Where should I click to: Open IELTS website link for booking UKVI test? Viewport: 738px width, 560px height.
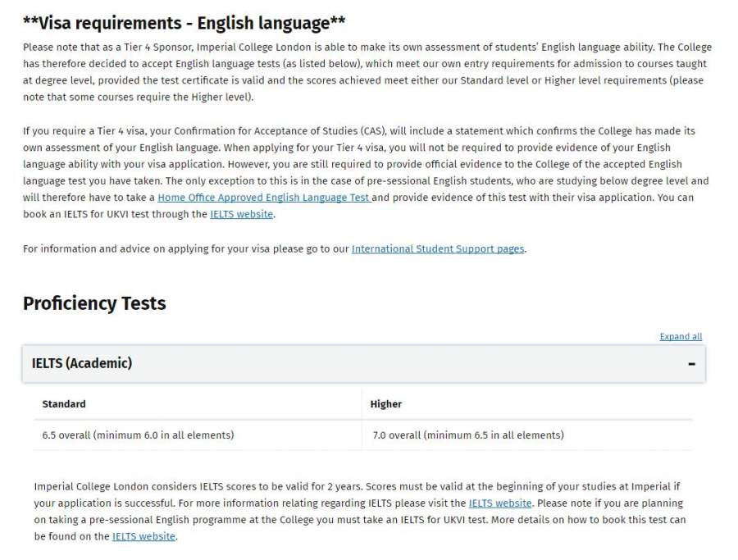coord(241,215)
